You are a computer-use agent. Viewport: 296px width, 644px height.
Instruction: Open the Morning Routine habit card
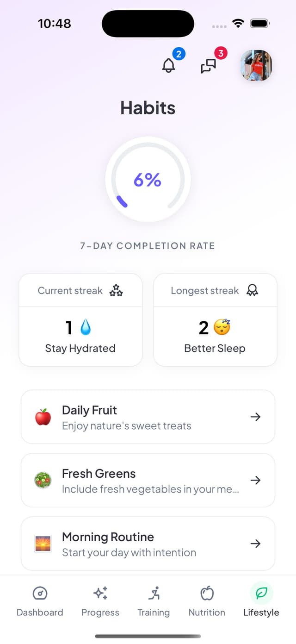148,544
